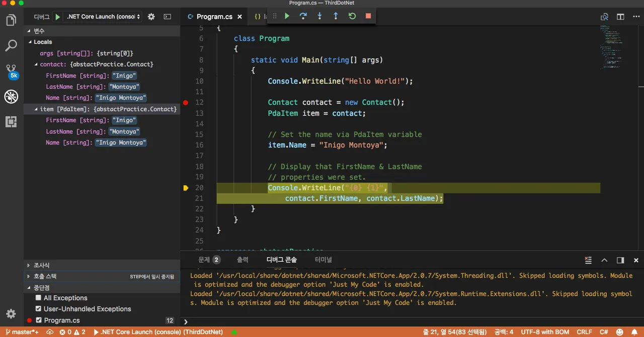
Task: Select the "Hello World!" string on line 10
Action: 375,81
